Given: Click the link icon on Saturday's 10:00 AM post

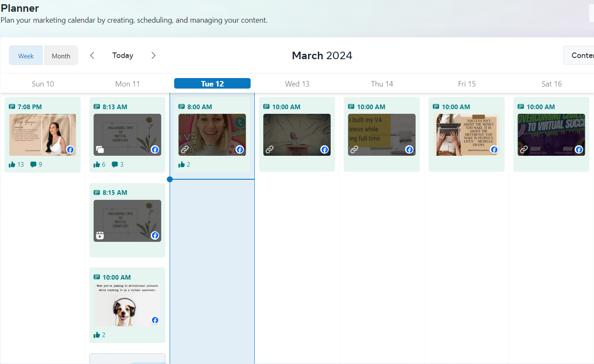Looking at the screenshot, I should coord(524,149).
